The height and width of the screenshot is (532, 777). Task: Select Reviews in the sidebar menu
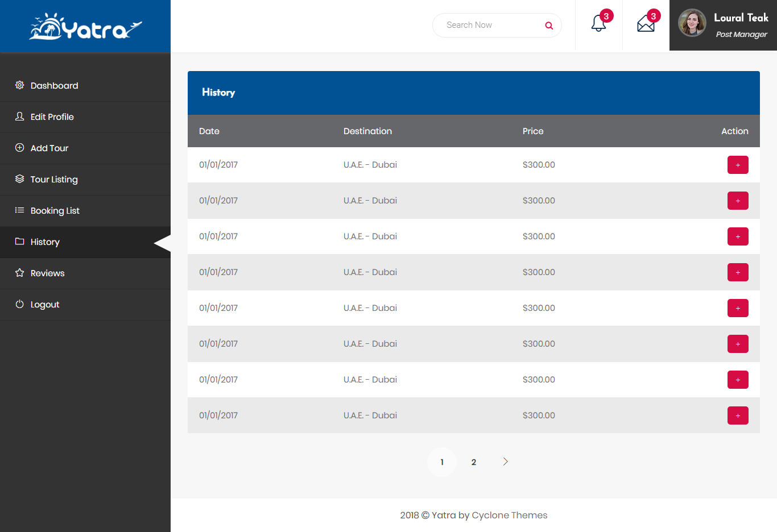click(x=48, y=273)
